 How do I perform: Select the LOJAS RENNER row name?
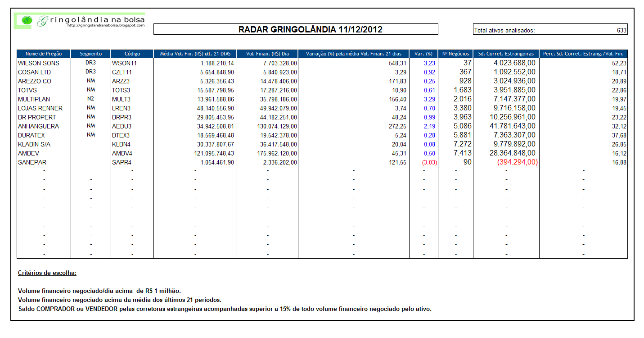point(41,108)
